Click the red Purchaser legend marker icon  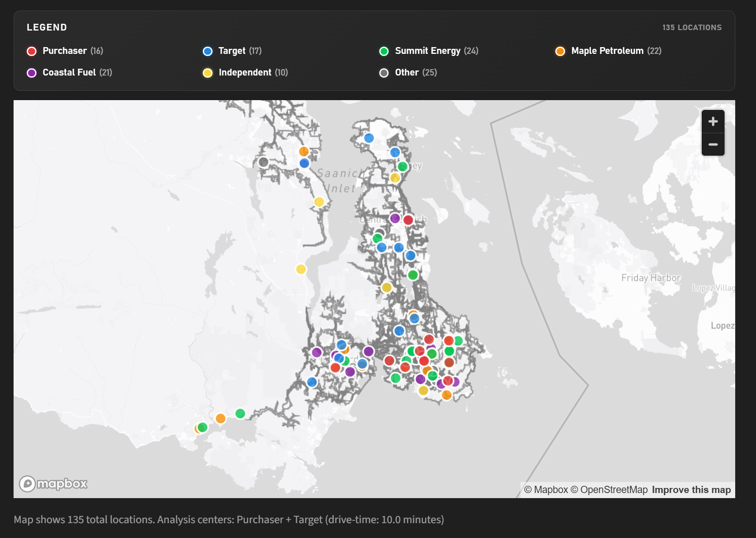coord(31,51)
